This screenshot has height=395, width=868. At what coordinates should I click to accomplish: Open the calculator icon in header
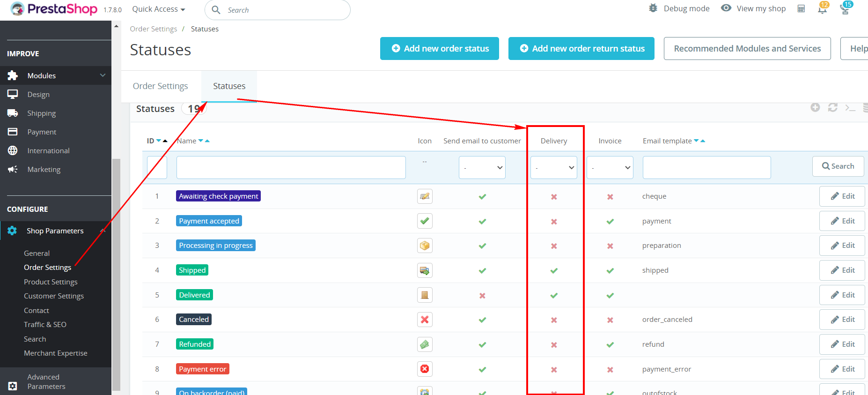pos(801,8)
